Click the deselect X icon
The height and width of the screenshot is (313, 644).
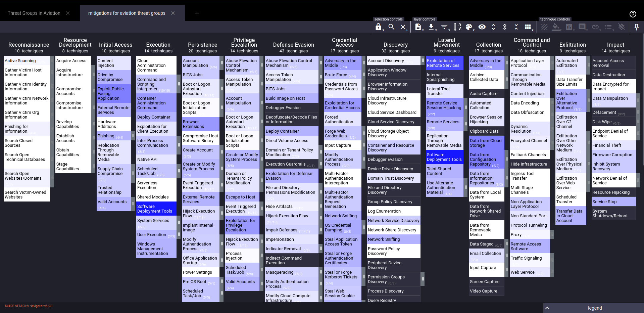[403, 27]
